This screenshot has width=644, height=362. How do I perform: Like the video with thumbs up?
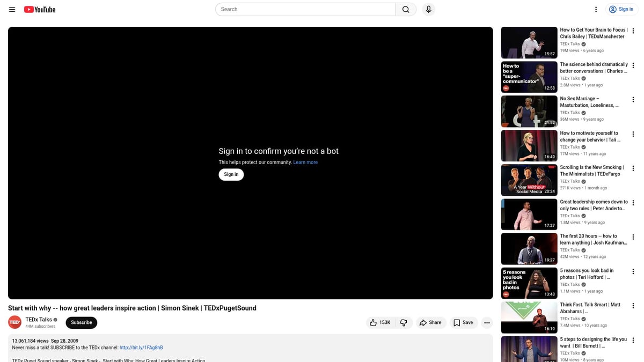pyautogui.click(x=379, y=322)
